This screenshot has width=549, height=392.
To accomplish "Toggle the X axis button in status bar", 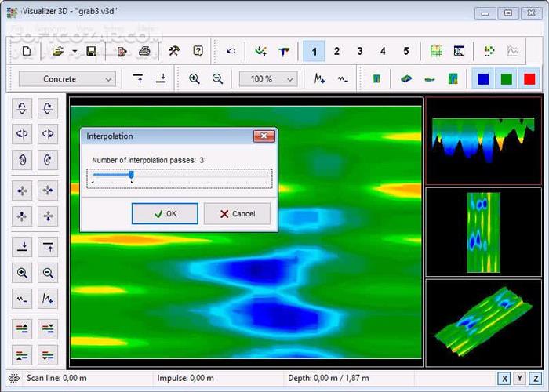I will (x=504, y=379).
